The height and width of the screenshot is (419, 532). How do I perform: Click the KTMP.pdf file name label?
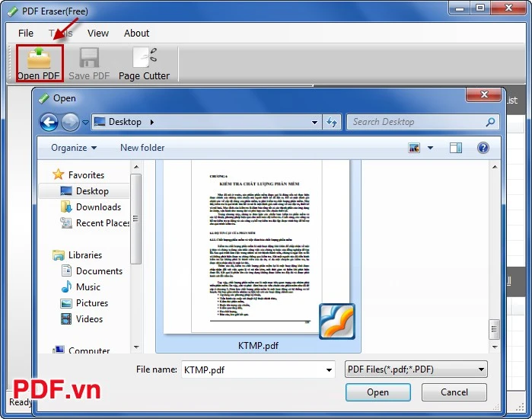(x=258, y=346)
